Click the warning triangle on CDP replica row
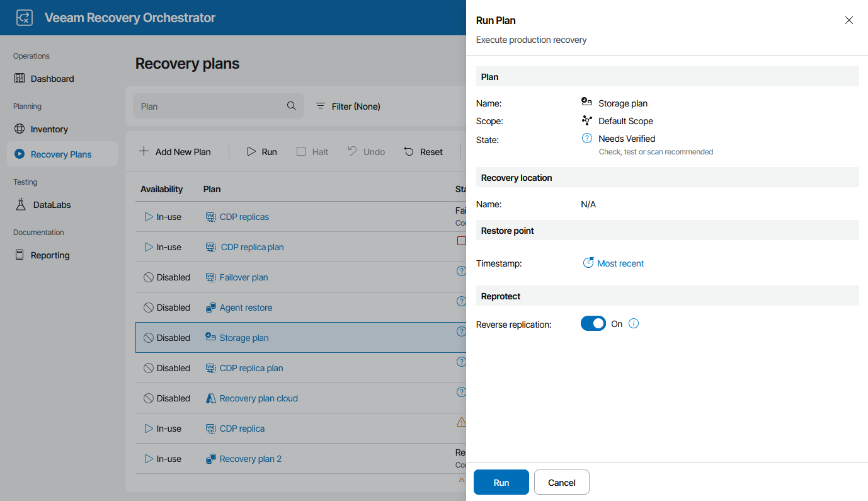 tap(462, 422)
